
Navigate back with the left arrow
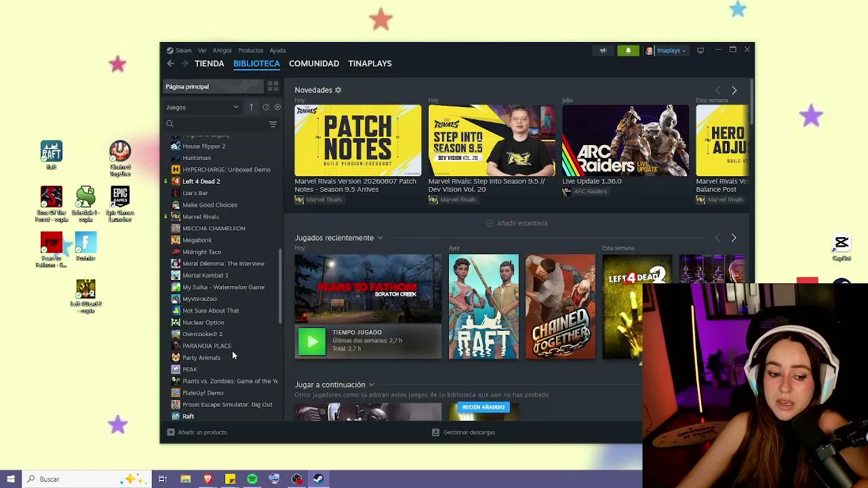[170, 64]
